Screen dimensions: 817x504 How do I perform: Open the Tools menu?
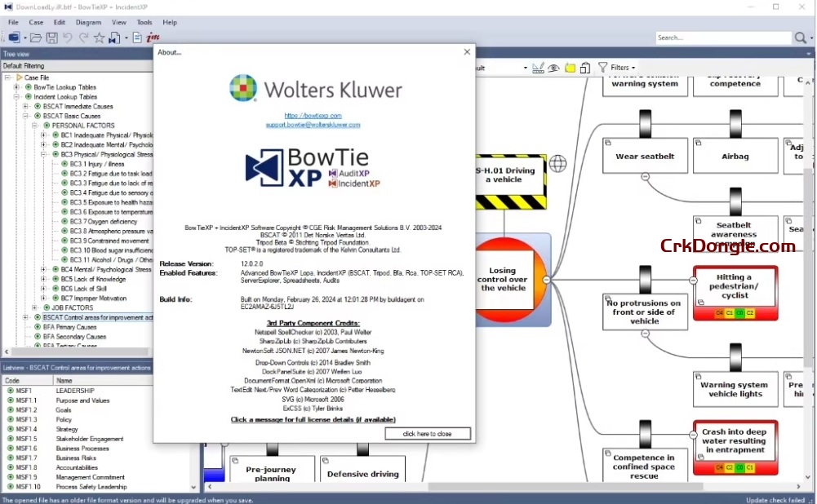tap(144, 22)
